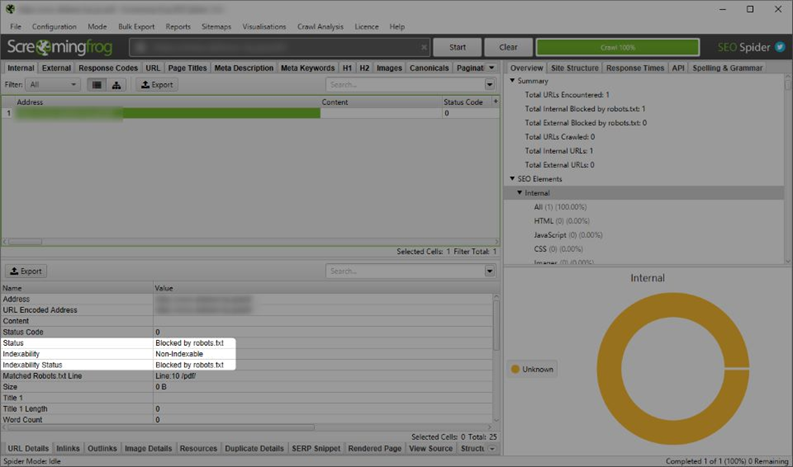Viewport: 793px width, 467px height.
Task: Open the Bulk Export menu
Action: [136, 26]
